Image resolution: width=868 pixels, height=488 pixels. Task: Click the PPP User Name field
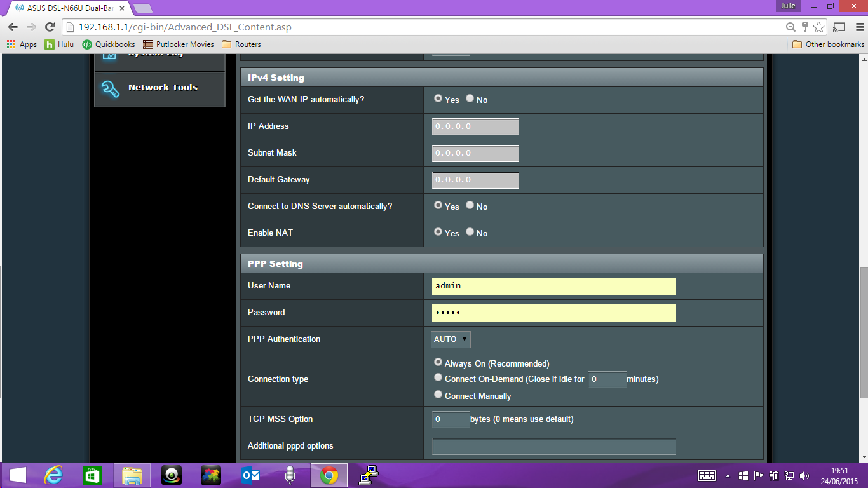point(553,285)
